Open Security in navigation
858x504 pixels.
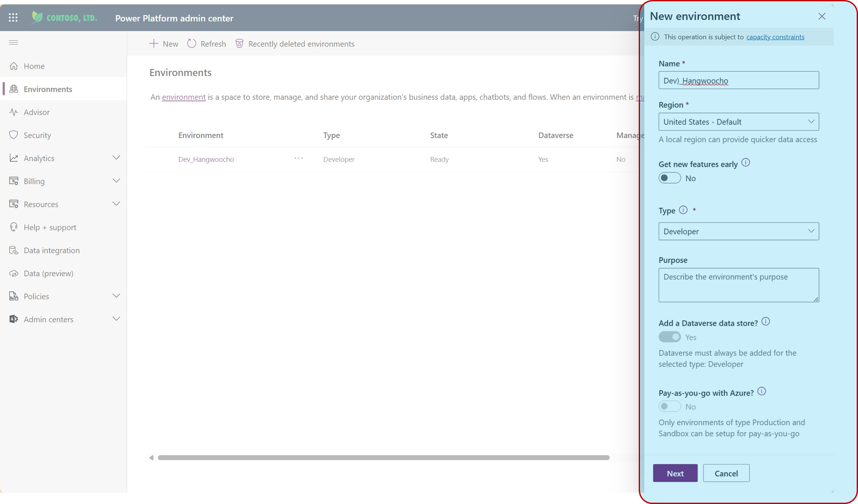64,135
